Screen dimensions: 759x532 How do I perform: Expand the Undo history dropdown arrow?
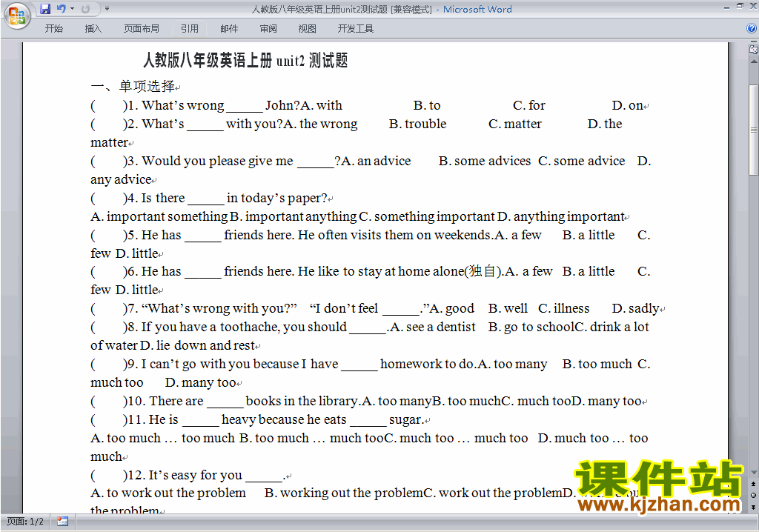72,9
